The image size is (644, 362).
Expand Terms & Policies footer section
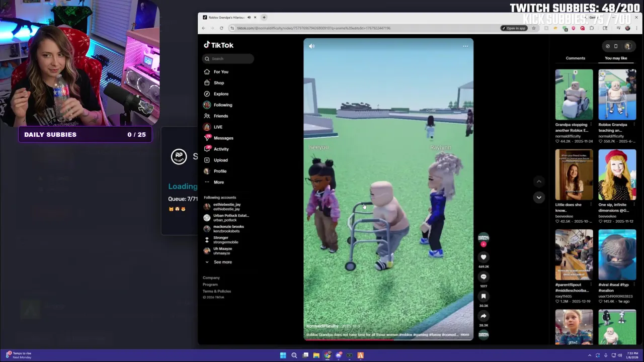[217, 291]
